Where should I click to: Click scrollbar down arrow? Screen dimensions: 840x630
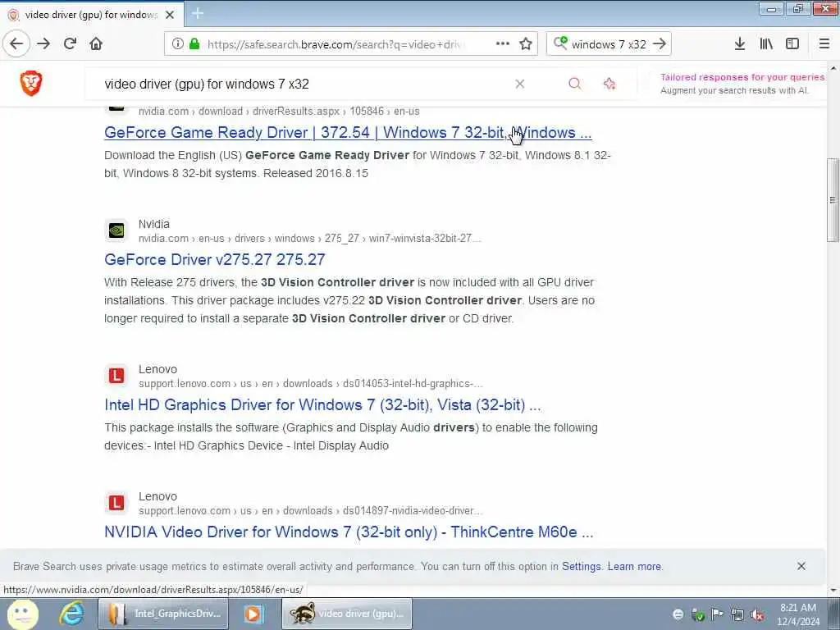(x=833, y=591)
